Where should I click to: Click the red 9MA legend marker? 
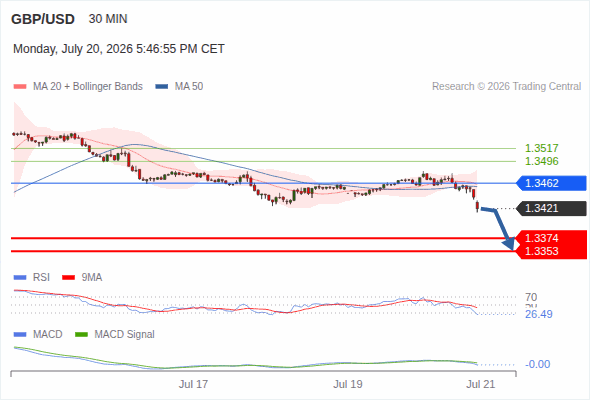point(68,278)
